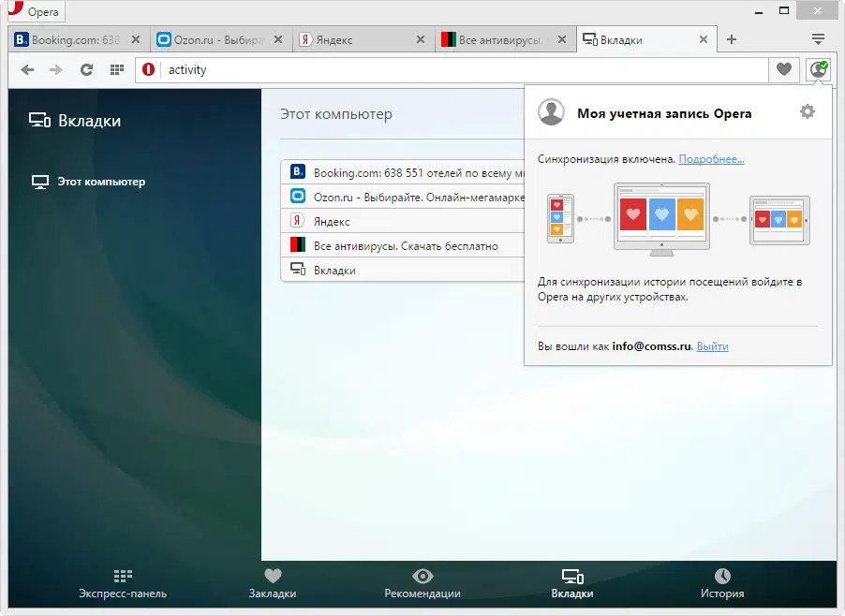Open Закладки via the heart icon below
Image resolution: width=845 pixels, height=616 pixels.
coord(273,580)
